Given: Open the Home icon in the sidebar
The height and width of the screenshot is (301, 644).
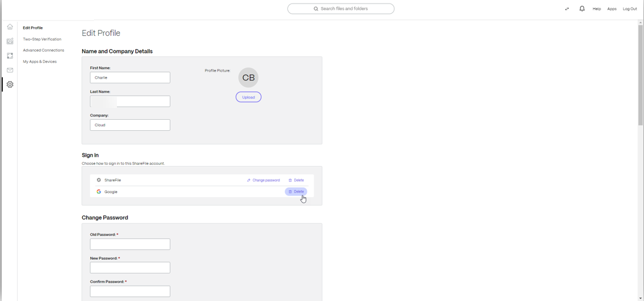Looking at the screenshot, I should 10,27.
